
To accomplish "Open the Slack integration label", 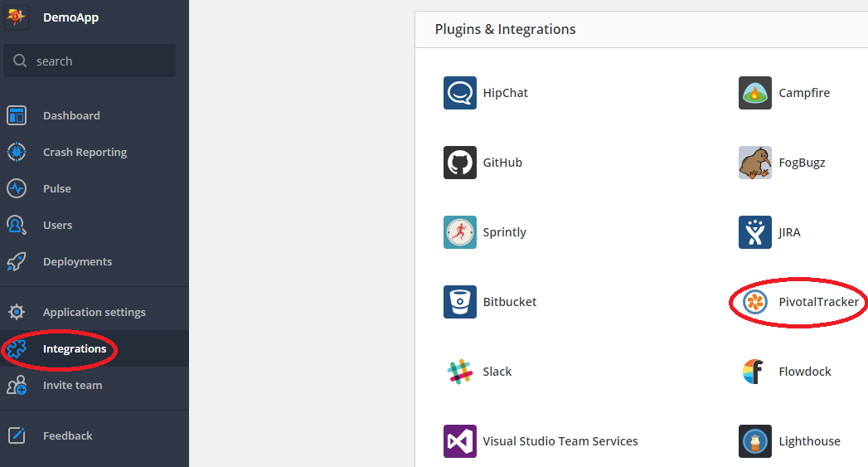I will pyautogui.click(x=497, y=372).
